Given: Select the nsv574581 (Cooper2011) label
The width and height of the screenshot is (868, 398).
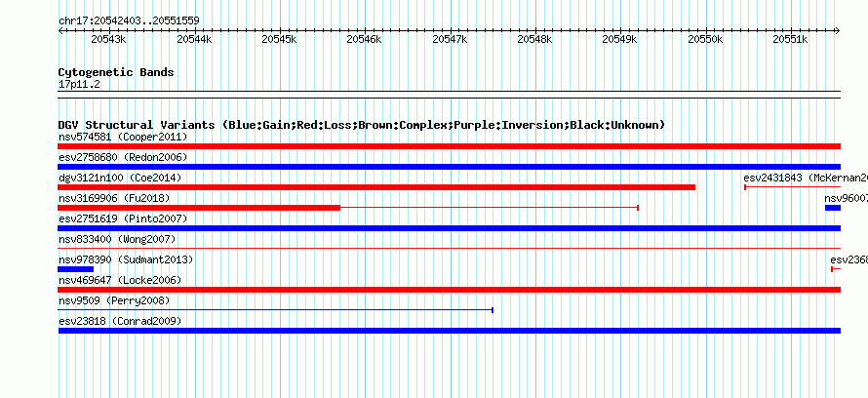Looking at the screenshot, I should pos(123,137).
